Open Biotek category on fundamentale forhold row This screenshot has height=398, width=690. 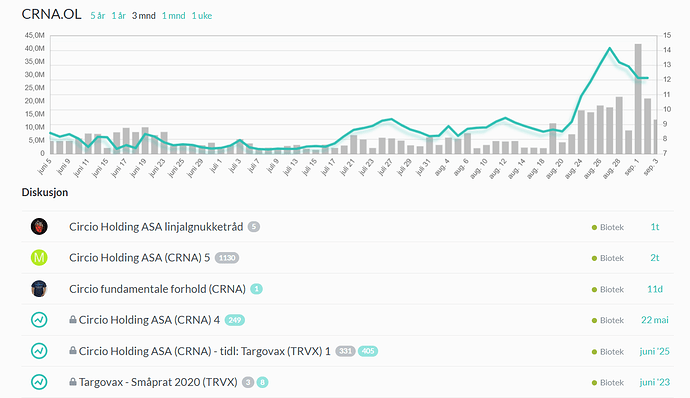tap(608, 289)
